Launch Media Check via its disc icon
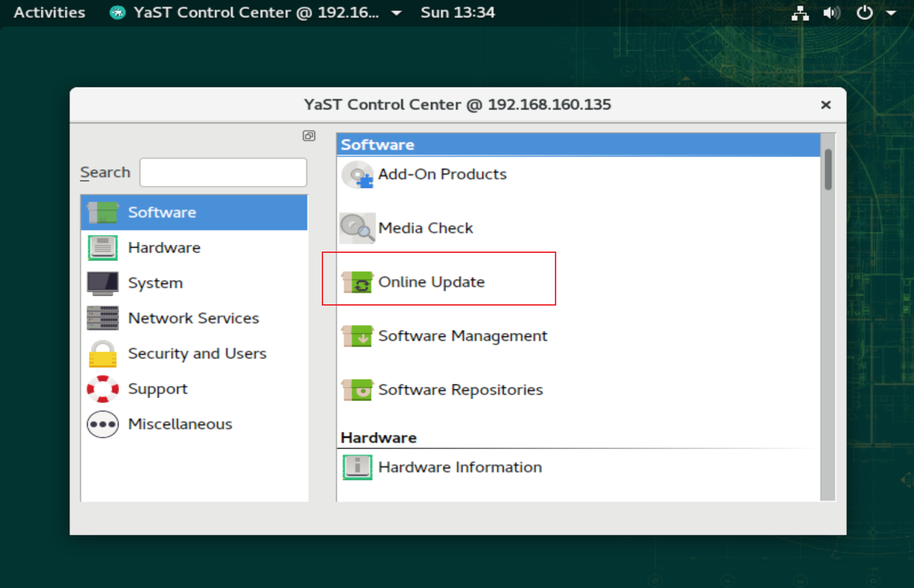The image size is (914, 588). [357, 228]
